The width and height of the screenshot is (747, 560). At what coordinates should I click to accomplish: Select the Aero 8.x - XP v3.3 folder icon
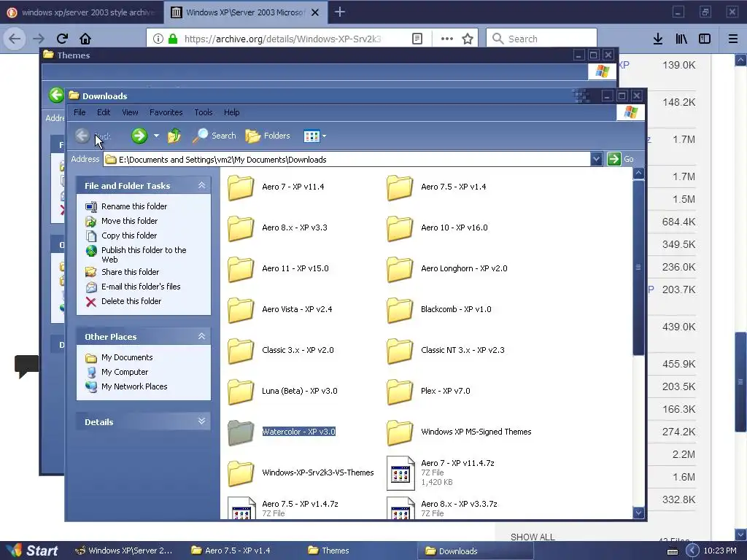[x=241, y=228]
